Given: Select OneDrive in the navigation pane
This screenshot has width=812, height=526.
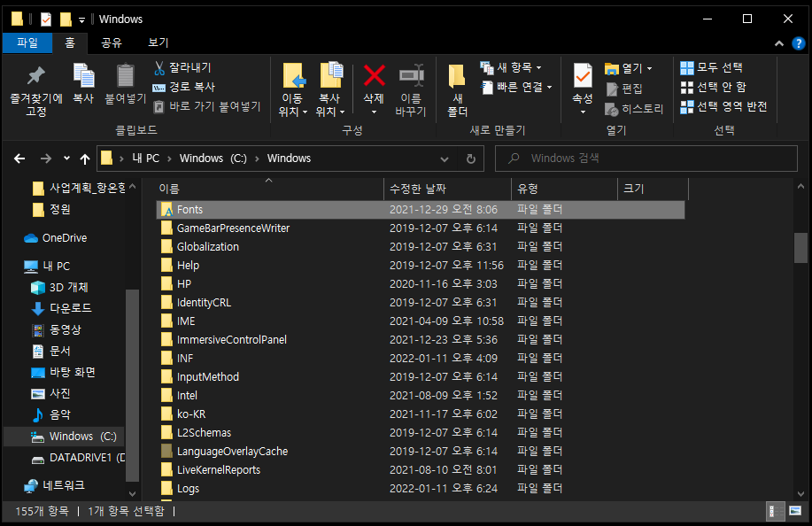Looking at the screenshot, I should pos(56,238).
